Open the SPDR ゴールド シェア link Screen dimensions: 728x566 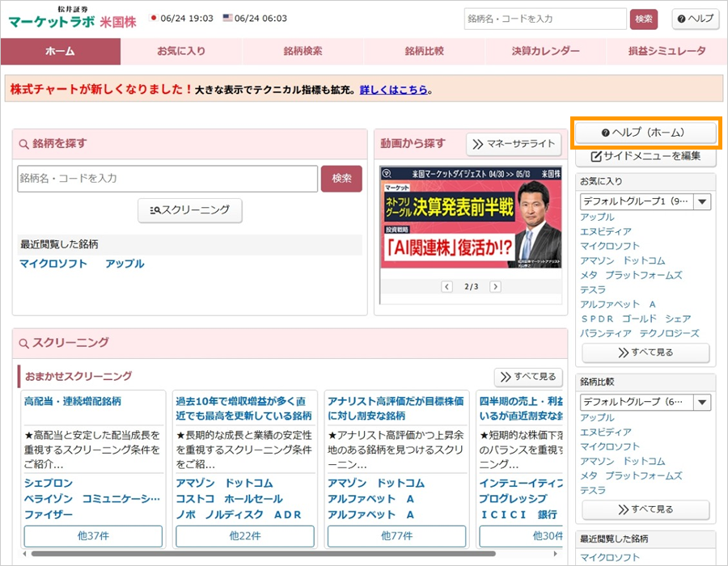[x=636, y=319]
